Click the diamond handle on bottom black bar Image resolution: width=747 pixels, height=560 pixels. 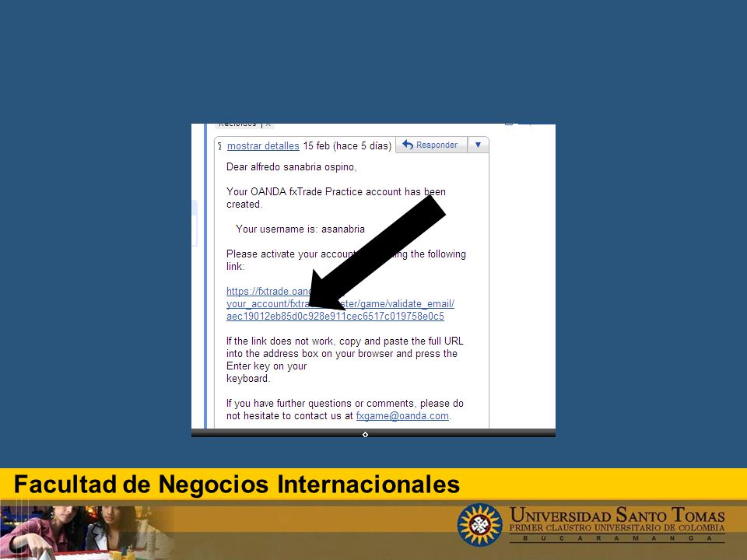[x=365, y=434]
